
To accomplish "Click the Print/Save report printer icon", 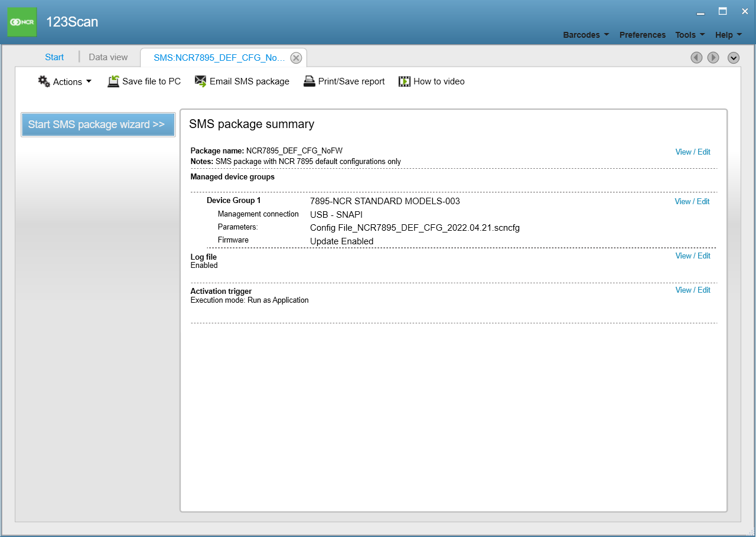I will click(x=309, y=81).
